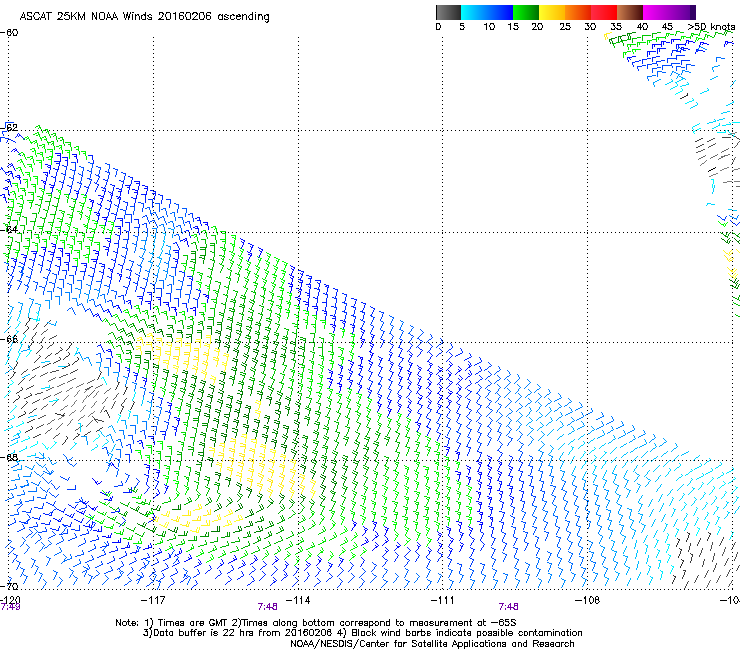Screen dimensions: 740x650
Task: Click the "40" label under the color legend
Action: (x=642, y=27)
